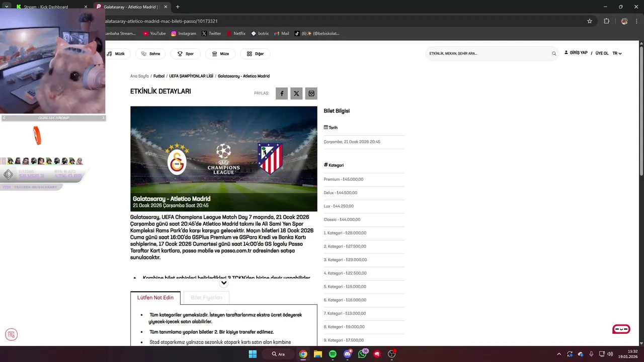This screenshot has width=644, height=362.
Task: Share event via email icon
Action: pyautogui.click(x=311, y=94)
